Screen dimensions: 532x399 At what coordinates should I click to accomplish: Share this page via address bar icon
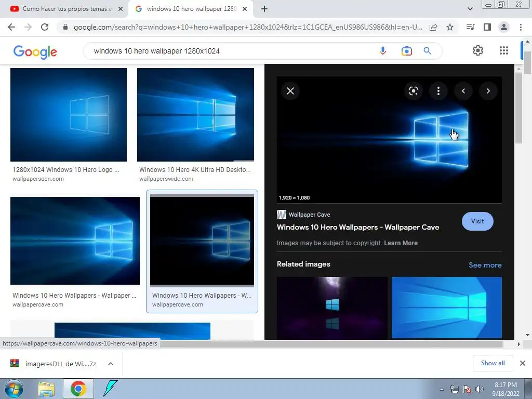click(x=433, y=27)
